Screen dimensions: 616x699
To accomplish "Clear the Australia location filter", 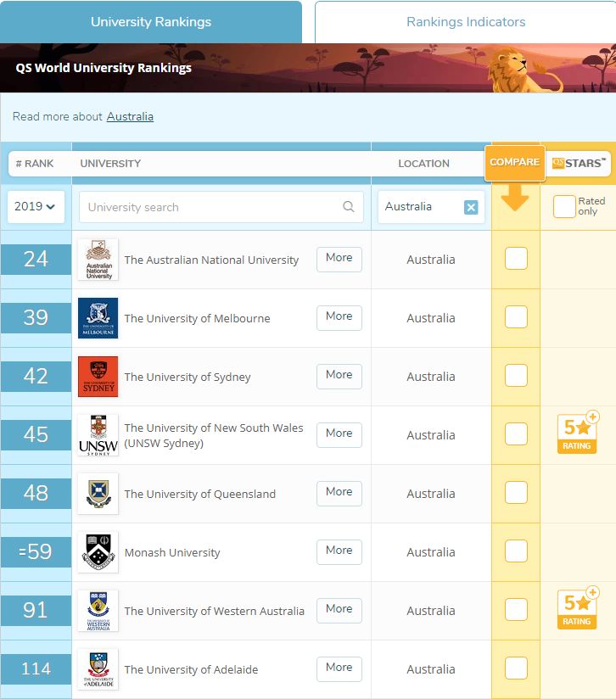I will [471, 207].
